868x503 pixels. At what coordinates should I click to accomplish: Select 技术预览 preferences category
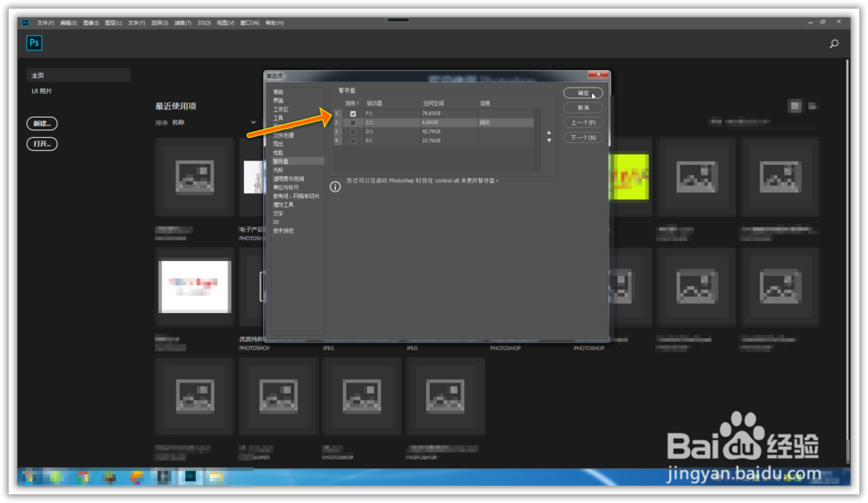(x=283, y=231)
